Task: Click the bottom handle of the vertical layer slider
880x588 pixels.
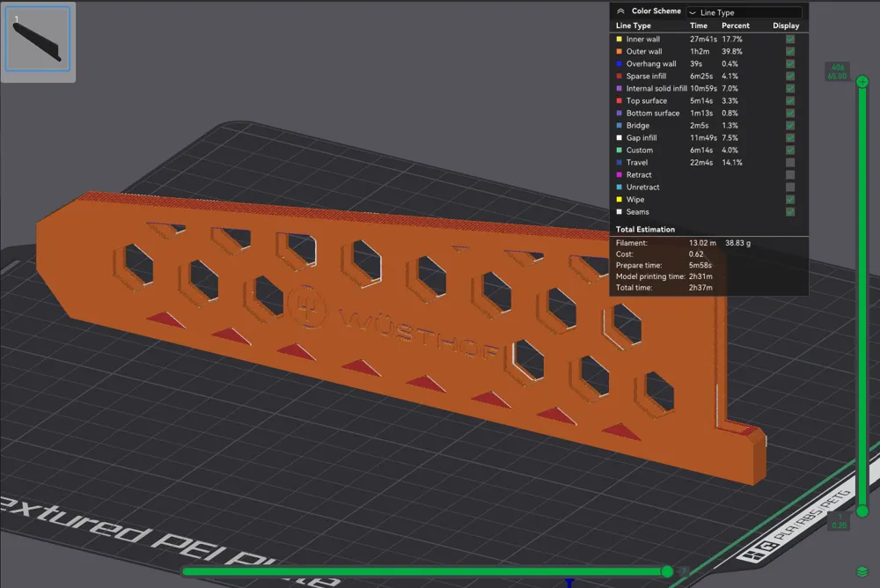Action: pyautogui.click(x=862, y=511)
